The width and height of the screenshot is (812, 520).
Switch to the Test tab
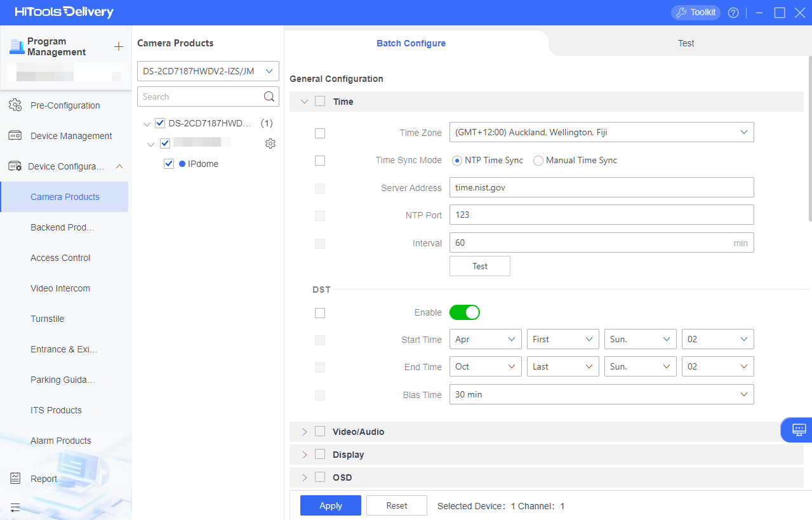coord(686,43)
